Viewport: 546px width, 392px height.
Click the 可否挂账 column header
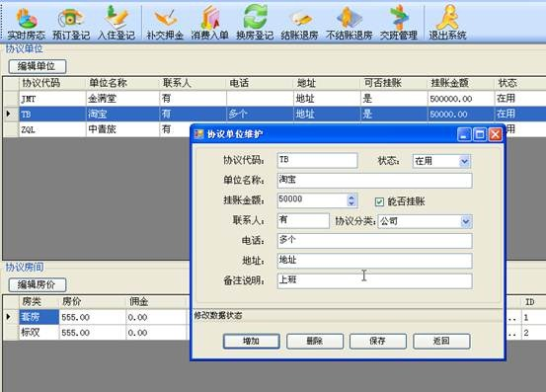click(394, 83)
